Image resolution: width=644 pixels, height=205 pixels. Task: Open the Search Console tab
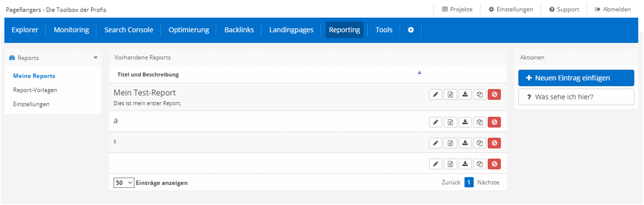pyautogui.click(x=129, y=30)
